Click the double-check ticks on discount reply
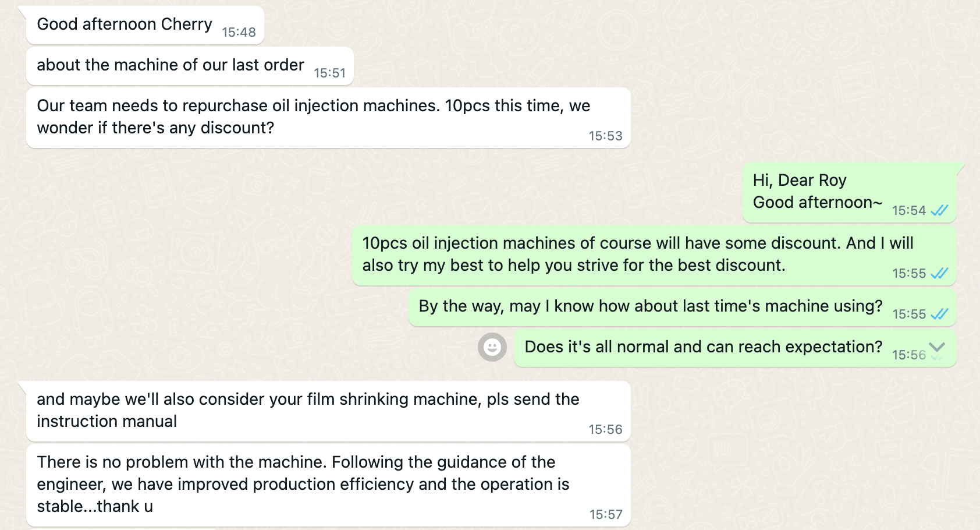The width and height of the screenshot is (980, 530). click(939, 273)
